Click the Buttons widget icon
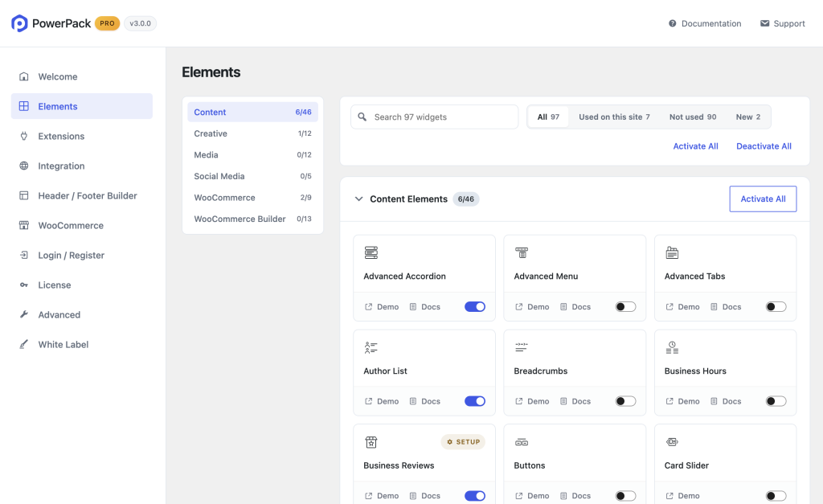The width and height of the screenshot is (823, 504). (521, 442)
